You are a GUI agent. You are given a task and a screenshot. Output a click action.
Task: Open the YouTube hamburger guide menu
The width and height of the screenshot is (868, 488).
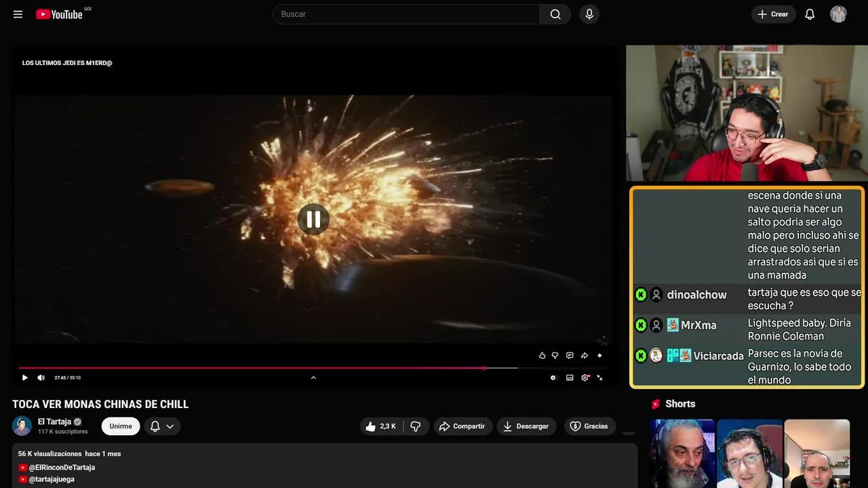click(x=18, y=14)
